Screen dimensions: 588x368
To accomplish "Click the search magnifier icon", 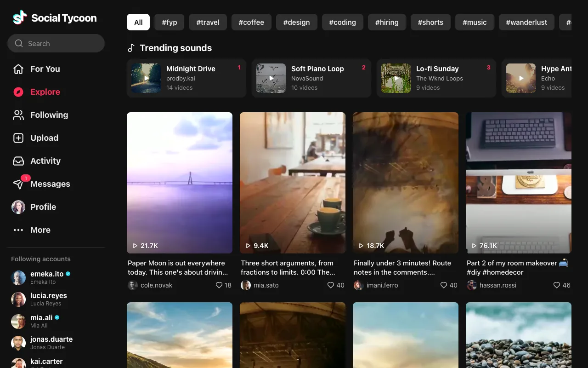I will (19, 43).
